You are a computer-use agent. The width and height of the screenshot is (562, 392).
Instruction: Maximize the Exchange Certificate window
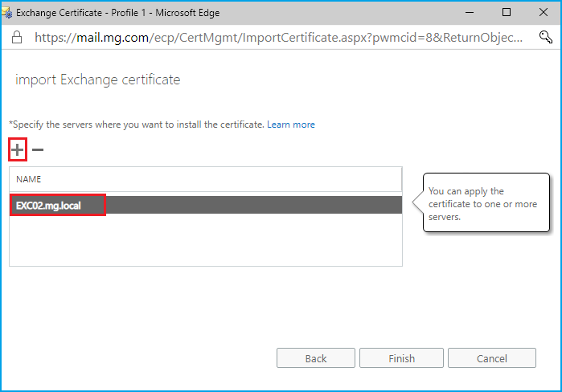(506, 12)
